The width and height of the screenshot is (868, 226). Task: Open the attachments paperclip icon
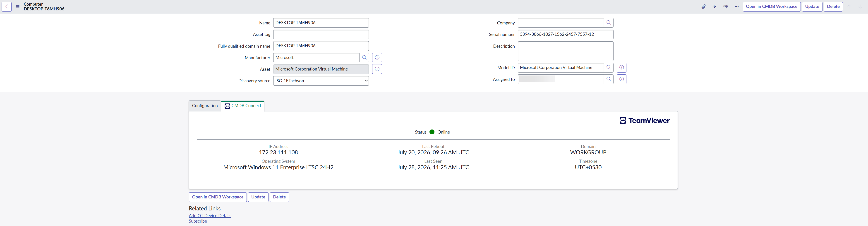tap(704, 6)
